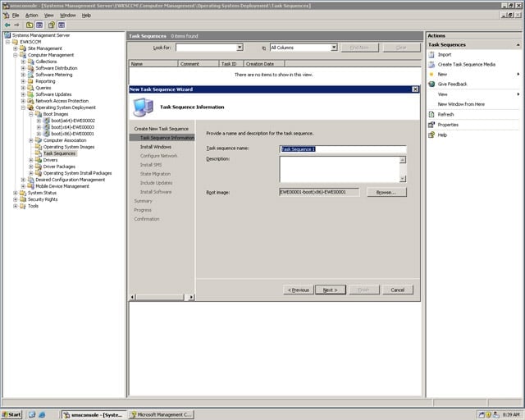Image resolution: width=525 pixels, height=420 pixels.
Task: Click the Up one level toolbar icon
Action: pos(30,25)
